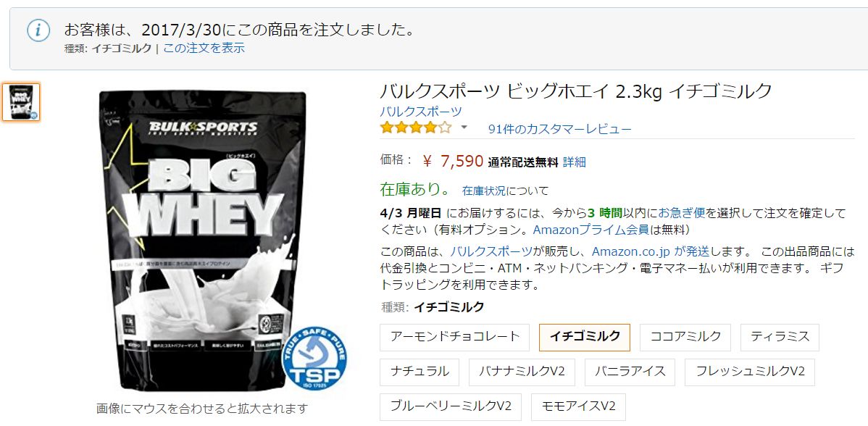Click the 詳細 shipping details link
The height and width of the screenshot is (426, 868).
(x=574, y=162)
